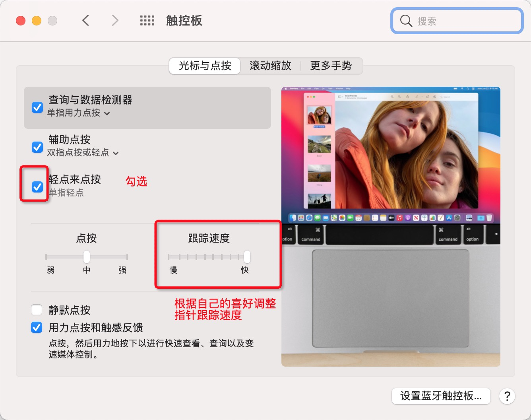Click 用力点按和触感反馈 label
531x420 pixels.
[x=96, y=327]
